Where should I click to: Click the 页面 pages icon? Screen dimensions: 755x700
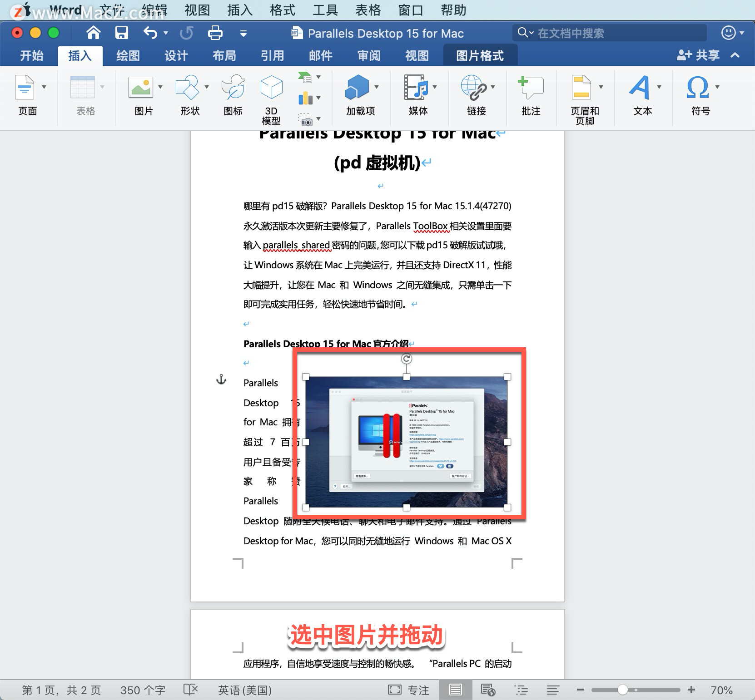(25, 87)
